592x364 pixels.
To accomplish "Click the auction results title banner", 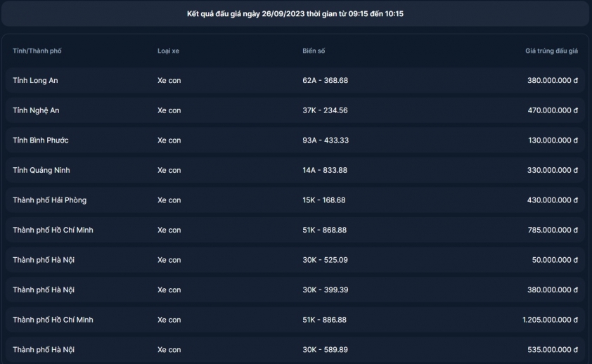I will pos(295,13).
